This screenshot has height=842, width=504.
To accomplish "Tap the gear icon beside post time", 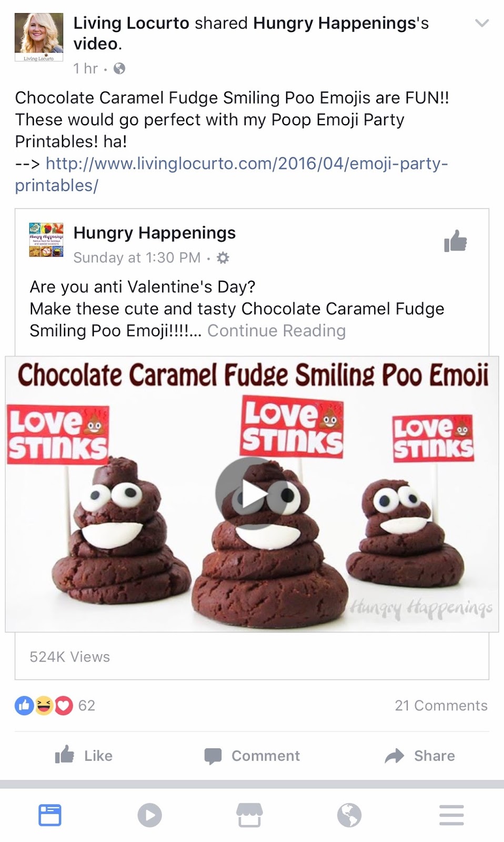I will pos(223,258).
